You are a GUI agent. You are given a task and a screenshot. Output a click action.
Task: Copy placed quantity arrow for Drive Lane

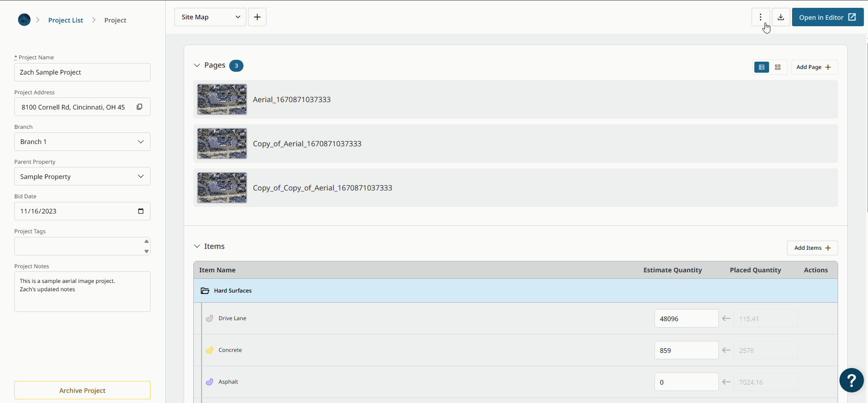[x=726, y=318]
